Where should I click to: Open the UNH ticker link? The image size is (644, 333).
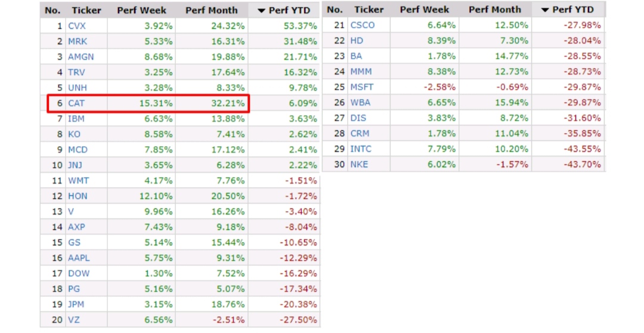coord(78,88)
